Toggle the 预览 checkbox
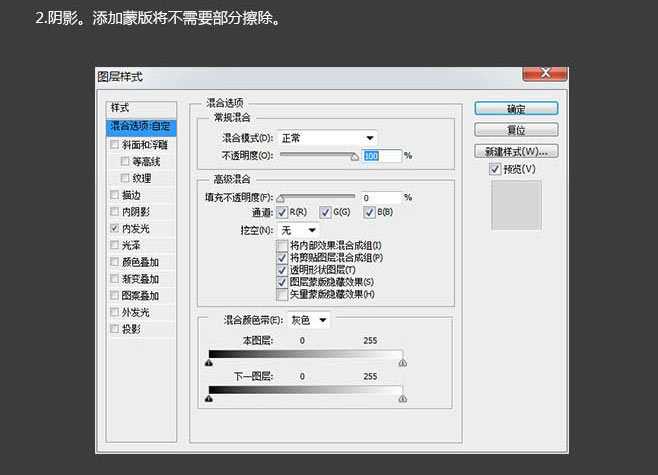 pos(496,170)
